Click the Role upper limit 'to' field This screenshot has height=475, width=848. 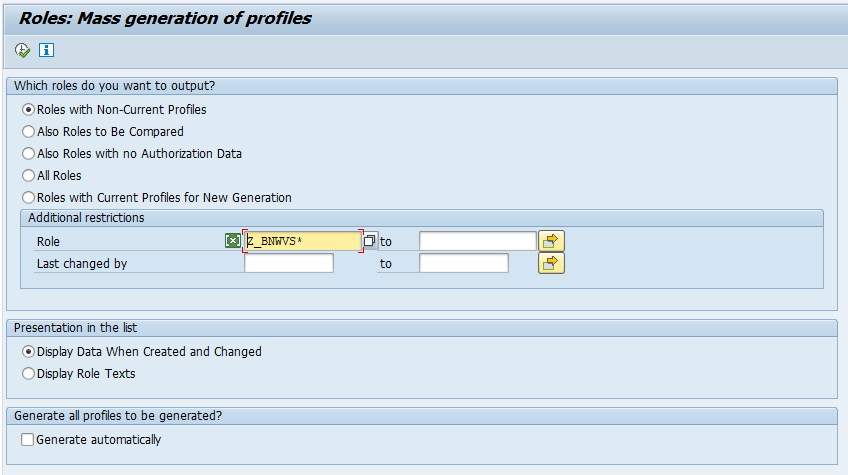[x=477, y=241]
